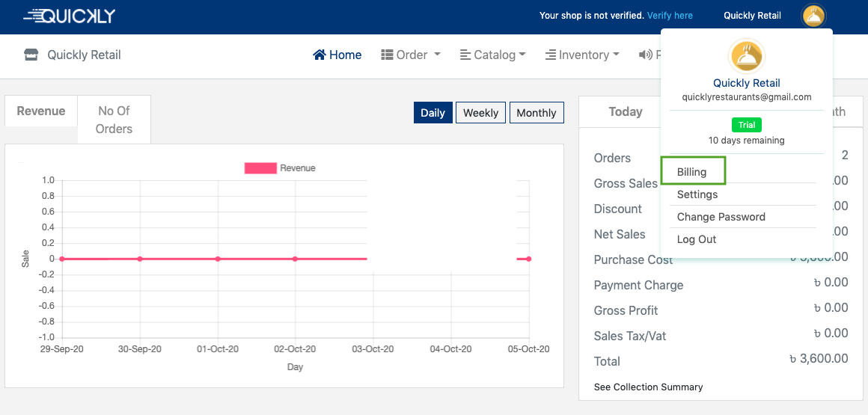Click the profile avatar in top bar
This screenshot has height=415, width=868.
pyautogui.click(x=813, y=16)
